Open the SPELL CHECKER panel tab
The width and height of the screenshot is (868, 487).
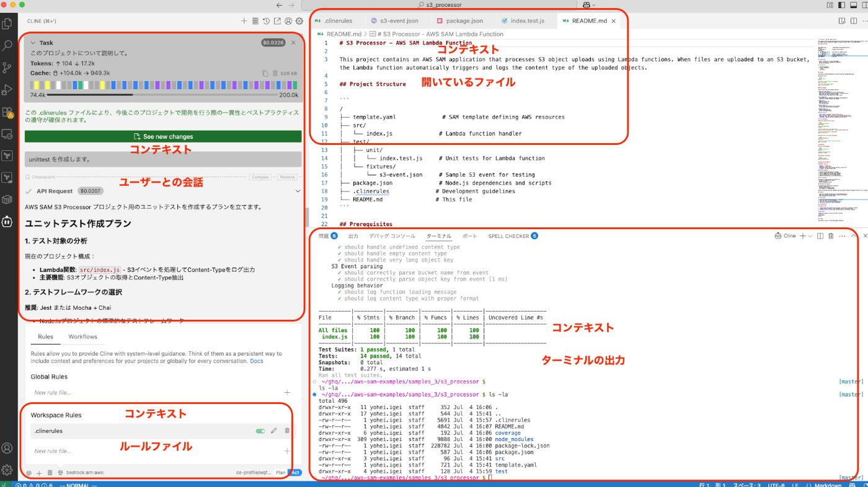pyautogui.click(x=513, y=236)
